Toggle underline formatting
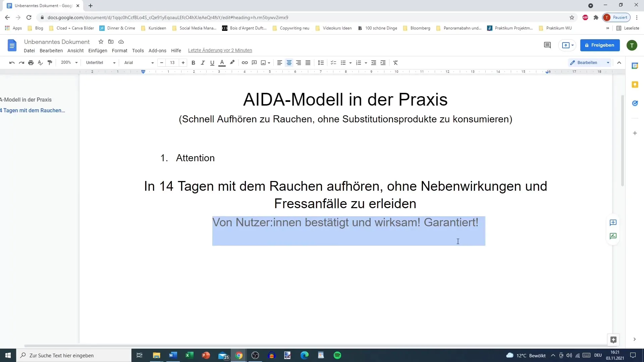644x362 pixels. (x=212, y=63)
